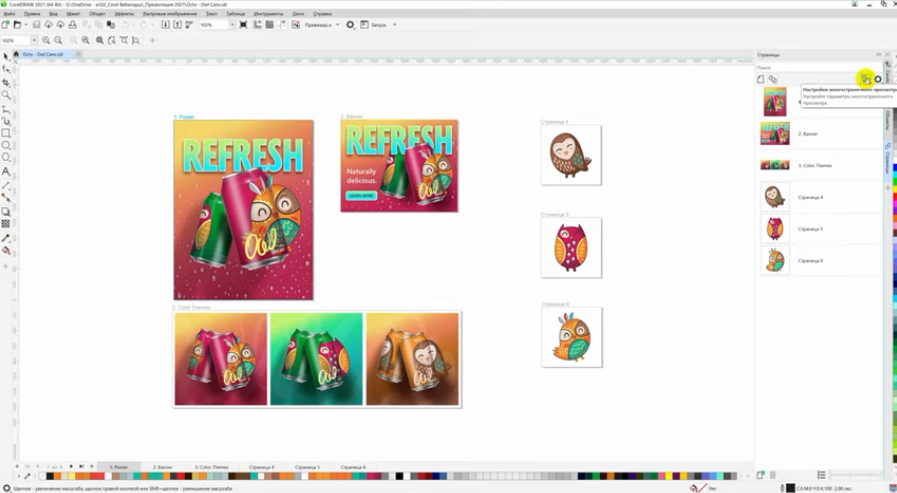
Task: Toggle show grid icon in toolbar
Action: pyautogui.click(x=269, y=25)
